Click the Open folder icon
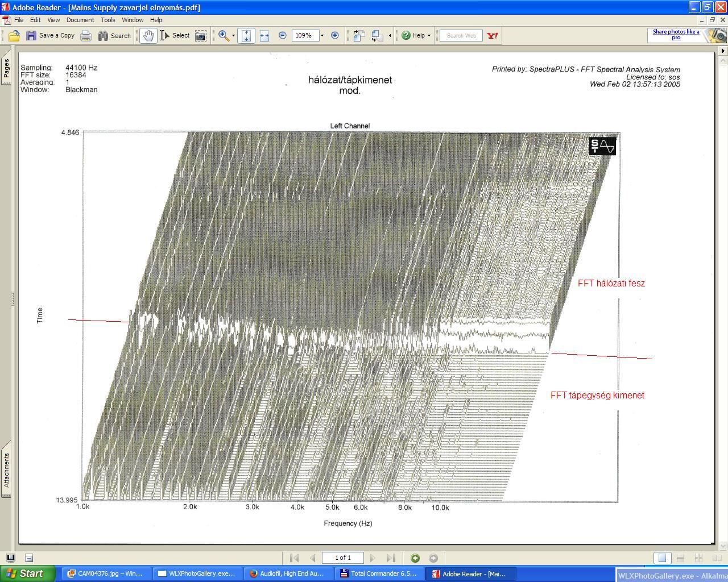 (x=14, y=36)
